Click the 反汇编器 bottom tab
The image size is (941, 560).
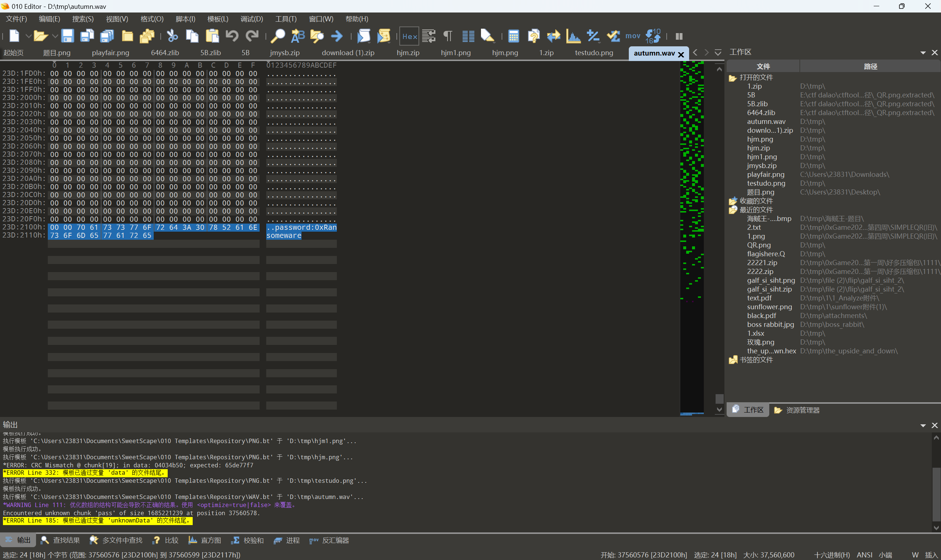pos(329,541)
